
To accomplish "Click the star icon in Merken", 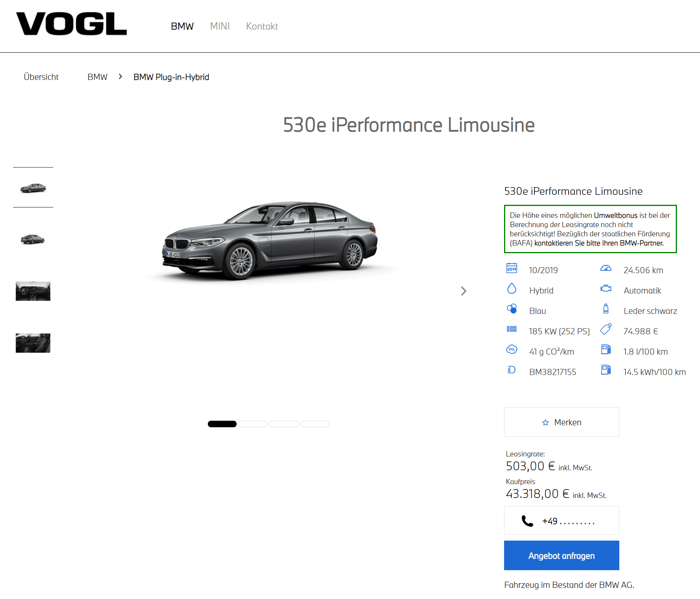I will tap(546, 423).
